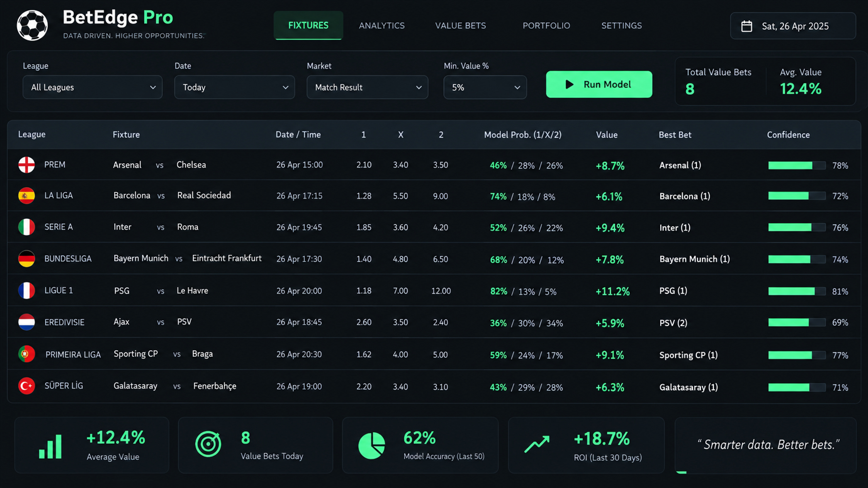Click the Best Bet 'Arsenal (1)' cell

click(680, 165)
